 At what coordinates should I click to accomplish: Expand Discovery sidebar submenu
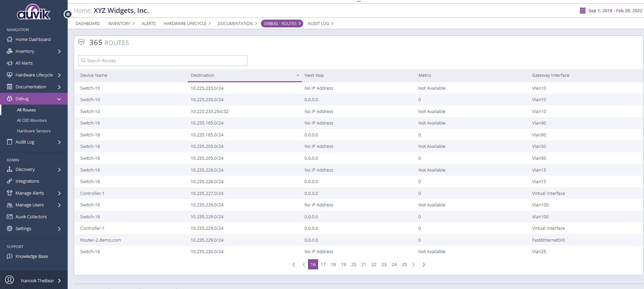tap(59, 170)
